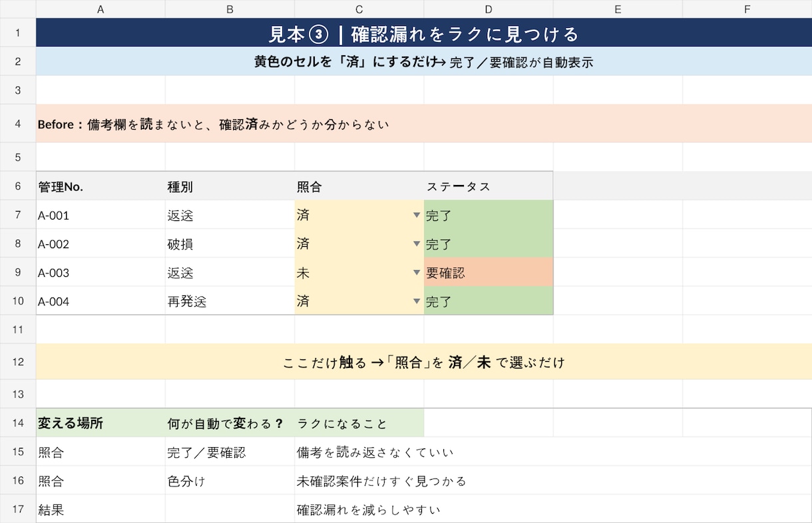Select row 11 header
Viewport: 812px width, 523px height.
pyautogui.click(x=18, y=329)
